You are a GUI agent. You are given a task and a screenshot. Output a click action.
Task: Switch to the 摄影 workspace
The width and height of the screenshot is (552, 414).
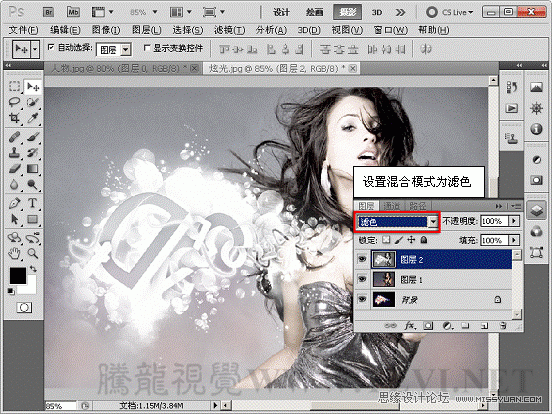click(347, 12)
